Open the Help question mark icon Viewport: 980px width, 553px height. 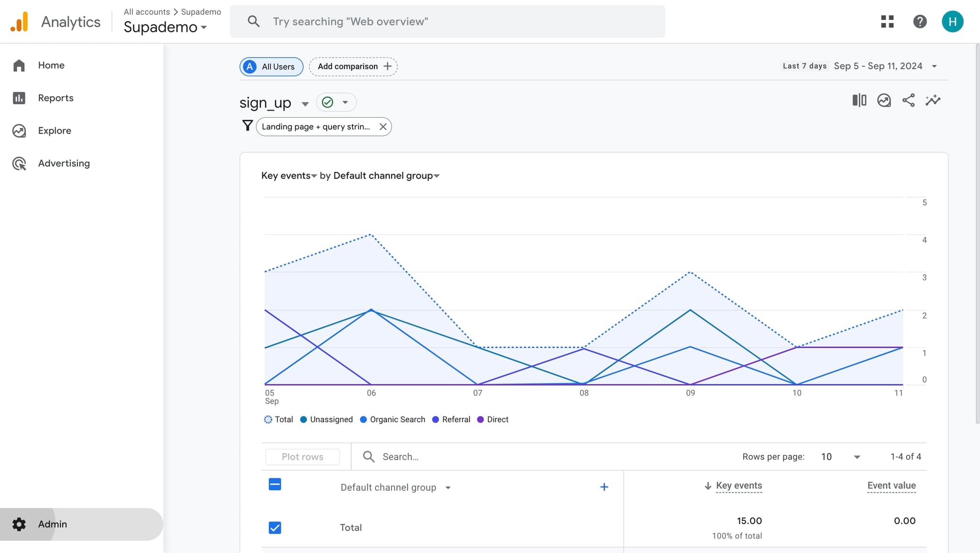[920, 22]
